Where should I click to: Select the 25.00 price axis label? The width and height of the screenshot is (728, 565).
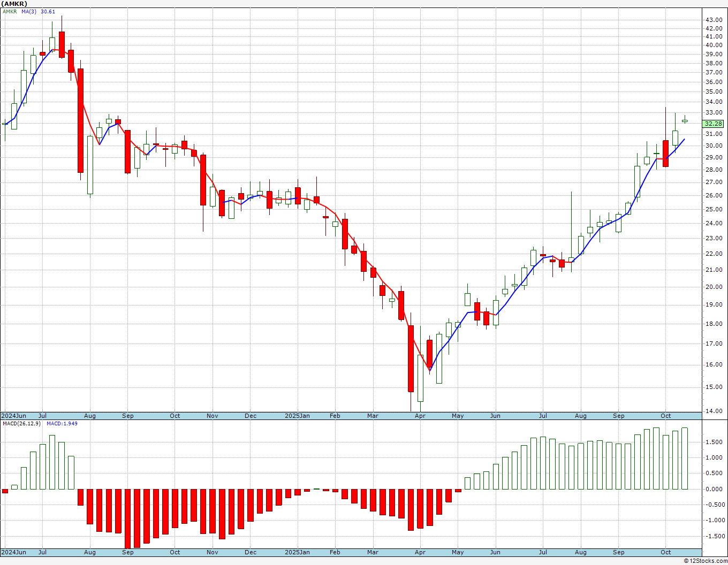pos(714,209)
